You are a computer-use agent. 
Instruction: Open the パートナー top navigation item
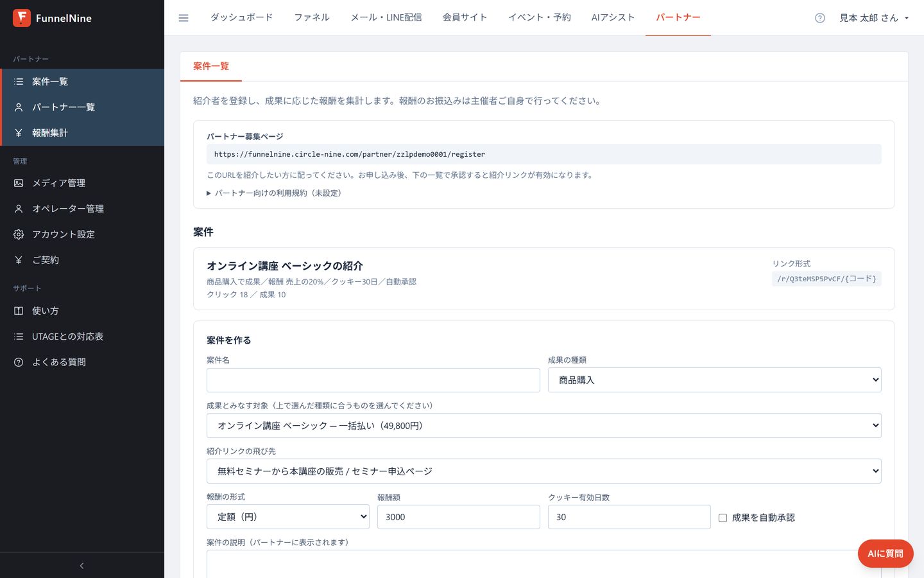pos(678,17)
